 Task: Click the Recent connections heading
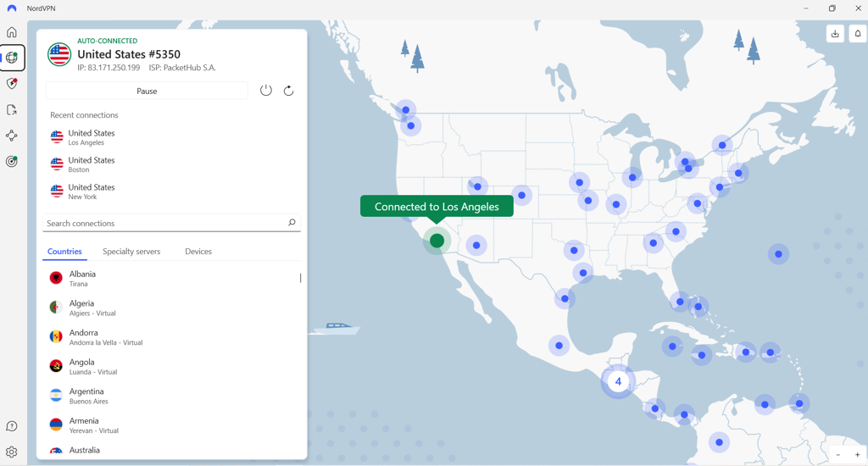click(x=84, y=115)
